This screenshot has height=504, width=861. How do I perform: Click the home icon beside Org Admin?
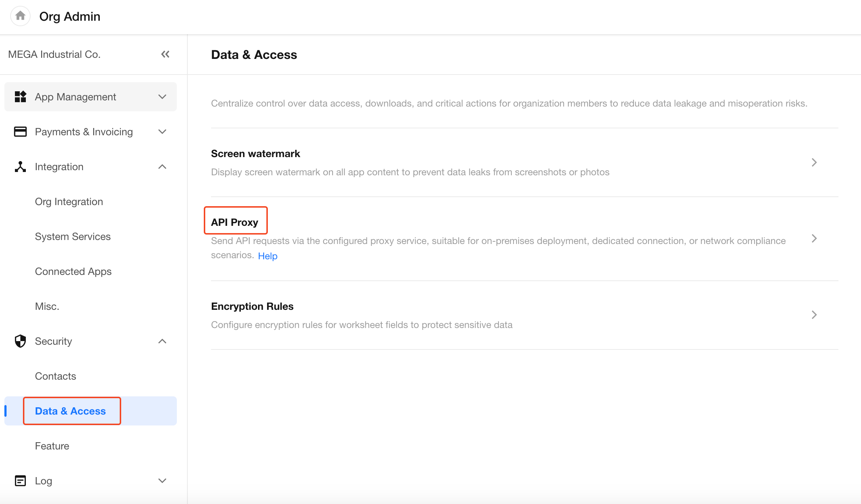pos(20,16)
